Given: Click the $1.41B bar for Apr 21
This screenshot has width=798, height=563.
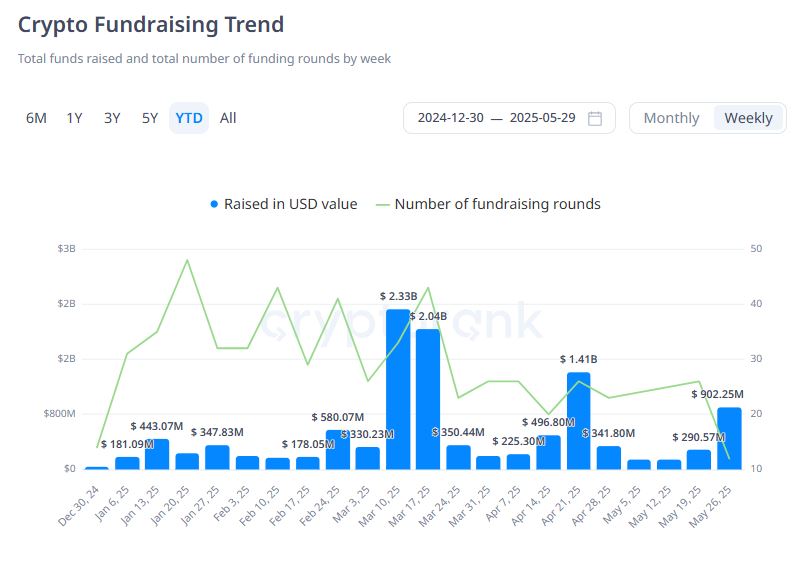Looking at the screenshot, I should [579, 420].
